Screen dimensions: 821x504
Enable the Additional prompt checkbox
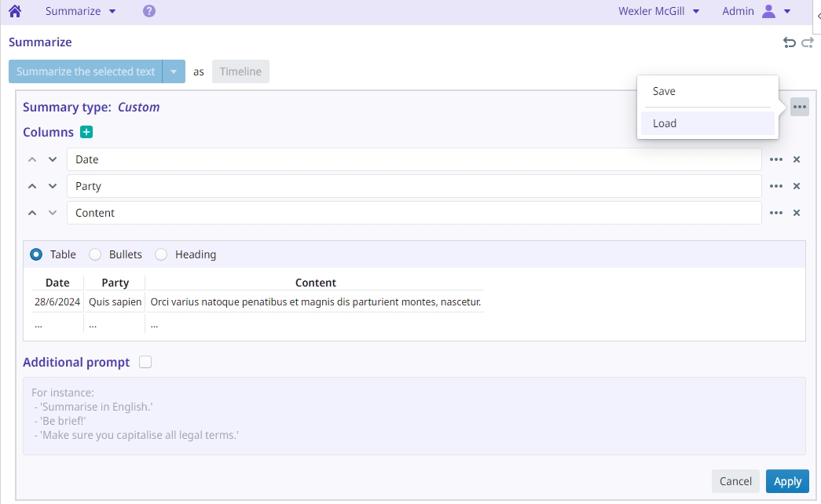145,363
